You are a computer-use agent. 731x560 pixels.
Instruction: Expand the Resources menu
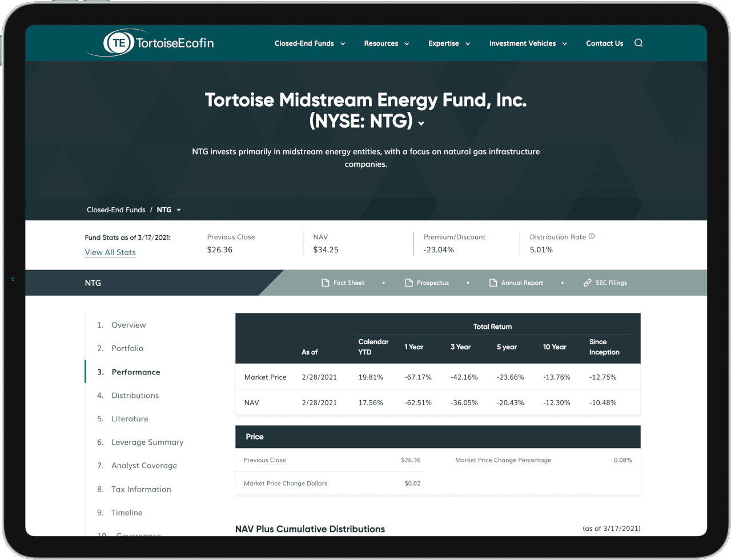[387, 43]
